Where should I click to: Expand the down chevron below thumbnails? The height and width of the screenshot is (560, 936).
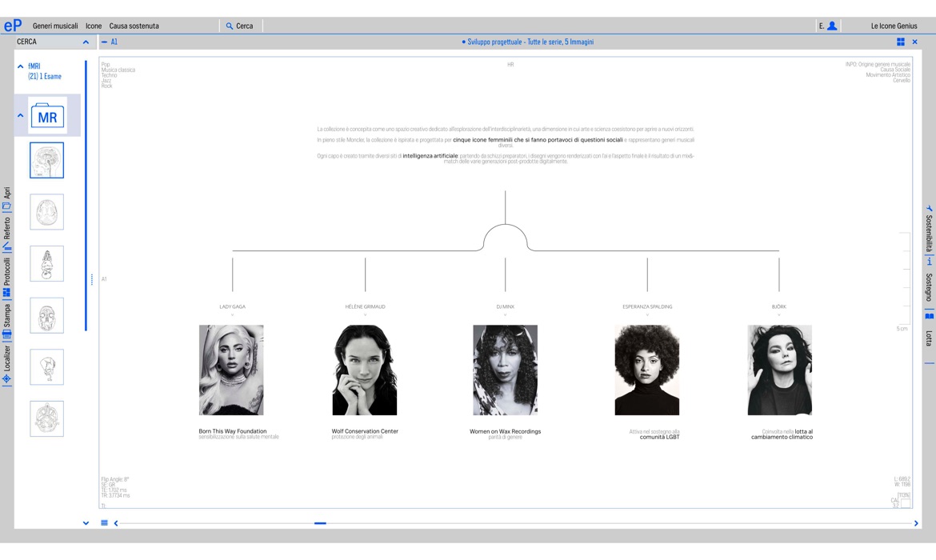point(86,523)
